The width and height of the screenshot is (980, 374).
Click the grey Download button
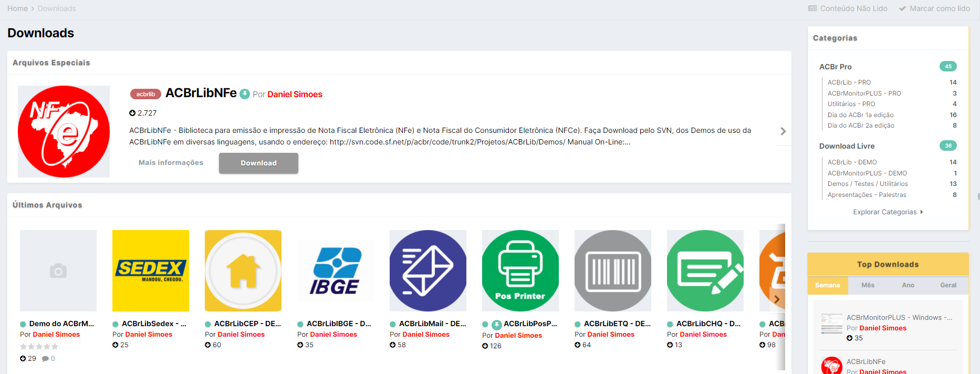pos(258,163)
